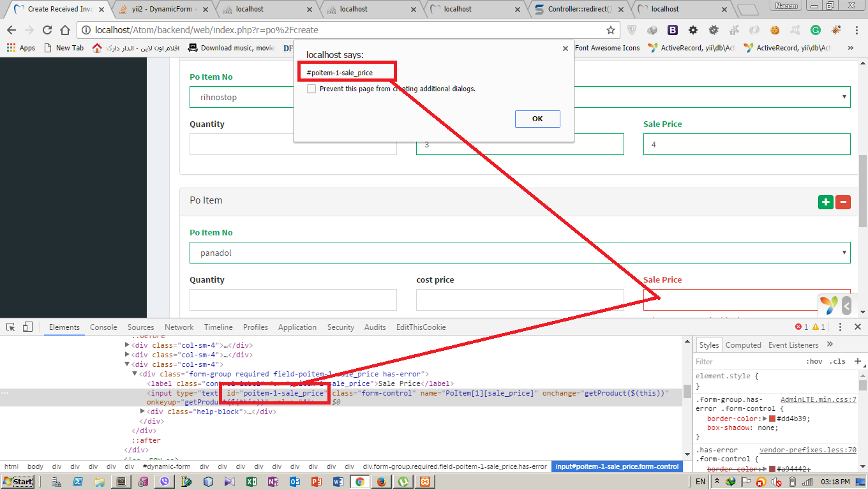This screenshot has height=490, width=868.
Task: Click the page address bar URL
Action: coord(206,30)
